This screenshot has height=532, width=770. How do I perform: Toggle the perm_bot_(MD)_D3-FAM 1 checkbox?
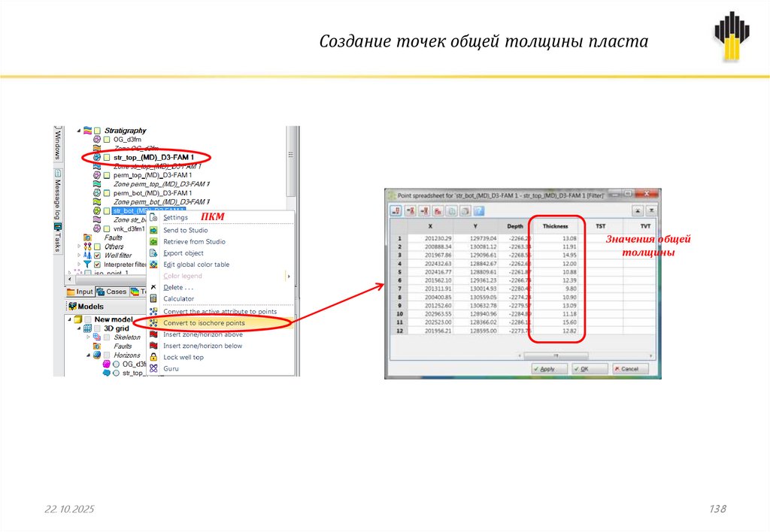coord(107,193)
